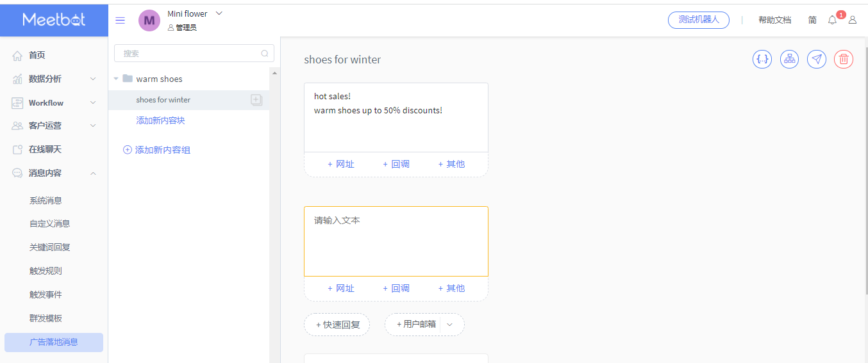Screen dimensions: 868x363
Task: Click the home icon for 首页
Action: click(x=17, y=56)
